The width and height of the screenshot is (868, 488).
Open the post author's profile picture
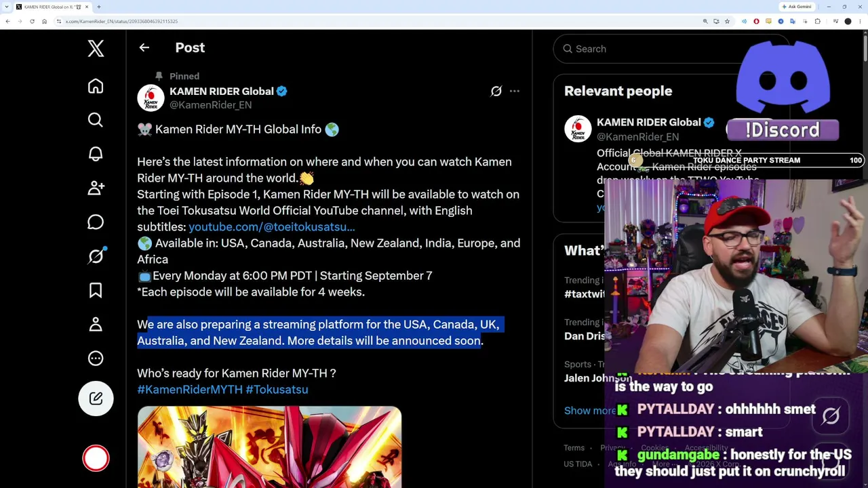151,98
